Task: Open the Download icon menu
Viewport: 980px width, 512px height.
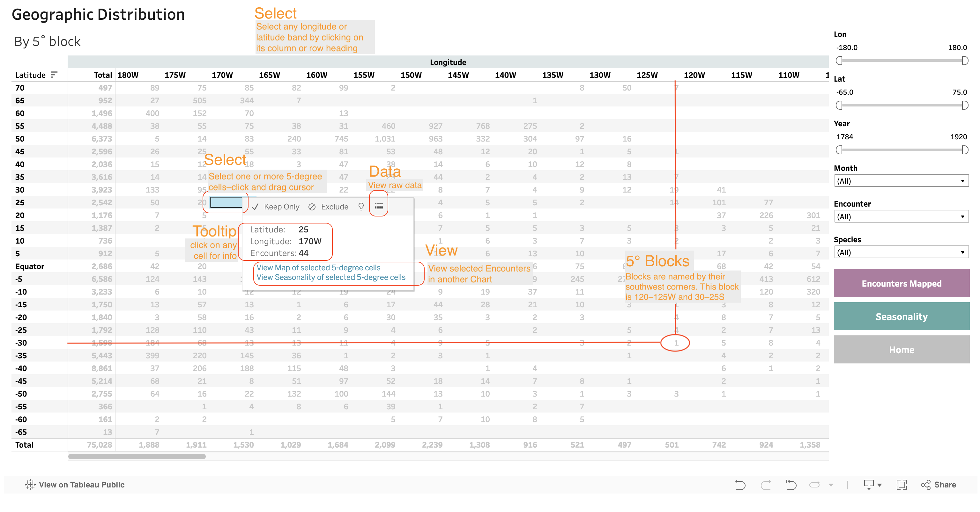Action: pyautogui.click(x=872, y=485)
